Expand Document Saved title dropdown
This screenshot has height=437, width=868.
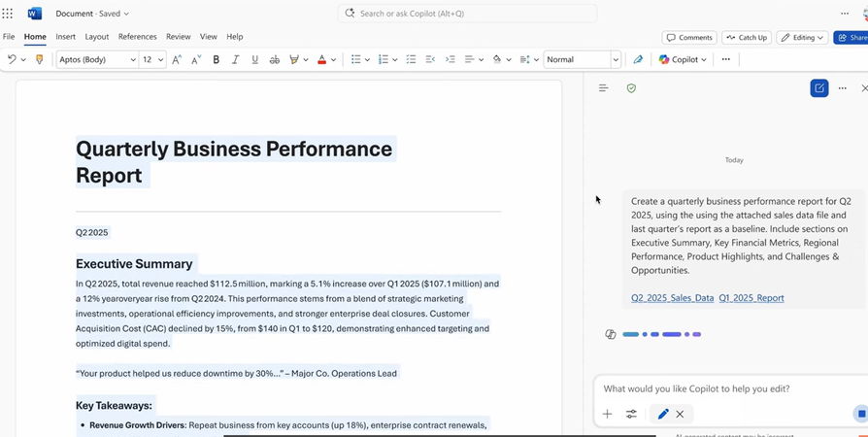[x=126, y=14]
